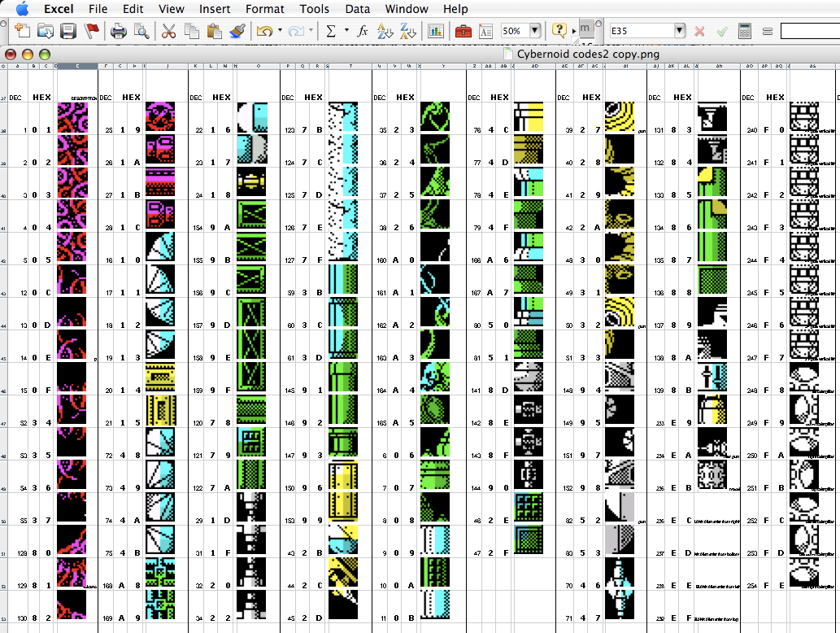
Task: Expand the Undo history arrow
Action: [280, 31]
